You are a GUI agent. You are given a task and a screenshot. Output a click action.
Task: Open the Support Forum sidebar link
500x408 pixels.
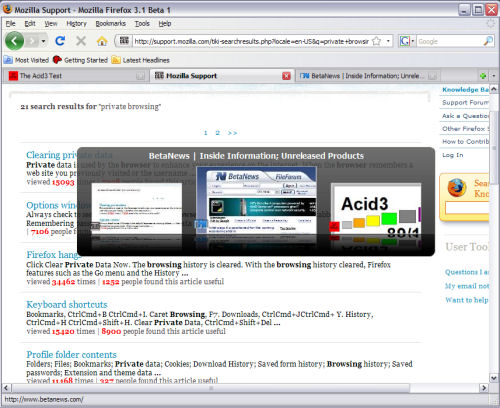pos(466,103)
